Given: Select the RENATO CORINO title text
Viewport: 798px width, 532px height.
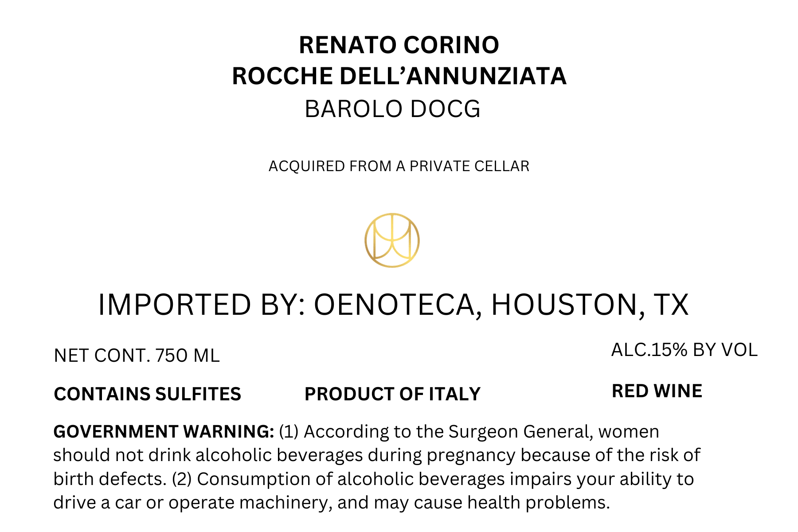Looking at the screenshot, I should click(x=399, y=45).
